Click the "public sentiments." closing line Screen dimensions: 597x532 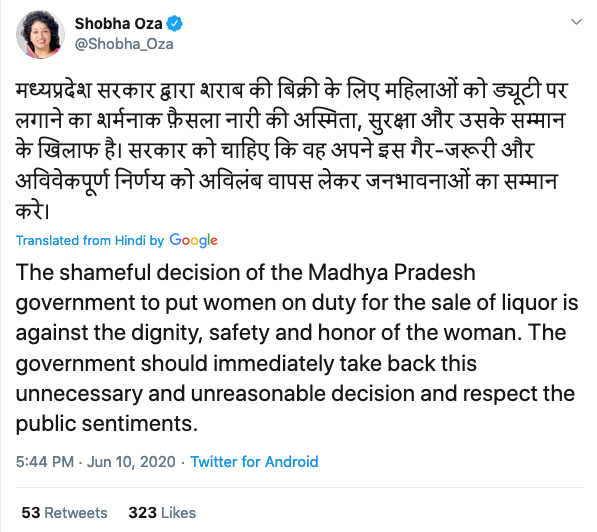(107, 423)
